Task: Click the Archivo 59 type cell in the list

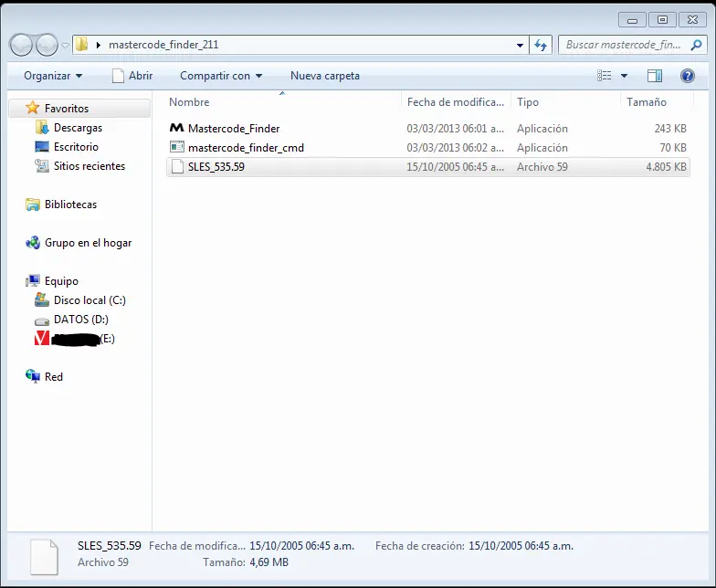Action: coord(542,167)
